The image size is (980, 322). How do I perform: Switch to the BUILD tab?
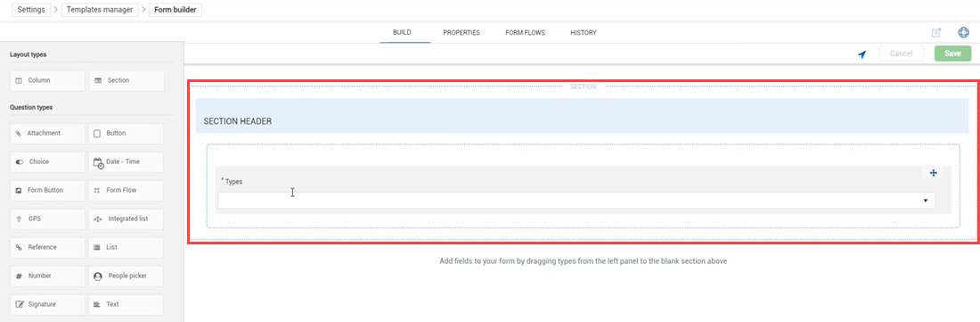tap(402, 32)
